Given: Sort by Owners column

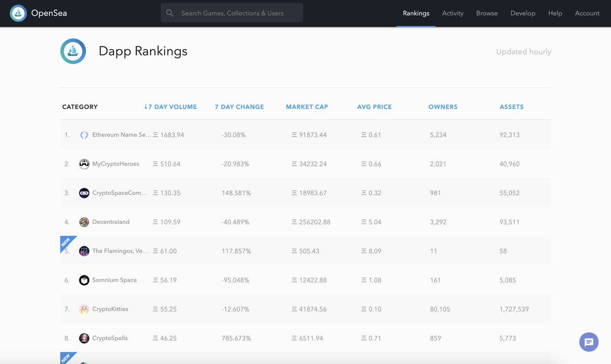Looking at the screenshot, I should (x=443, y=107).
